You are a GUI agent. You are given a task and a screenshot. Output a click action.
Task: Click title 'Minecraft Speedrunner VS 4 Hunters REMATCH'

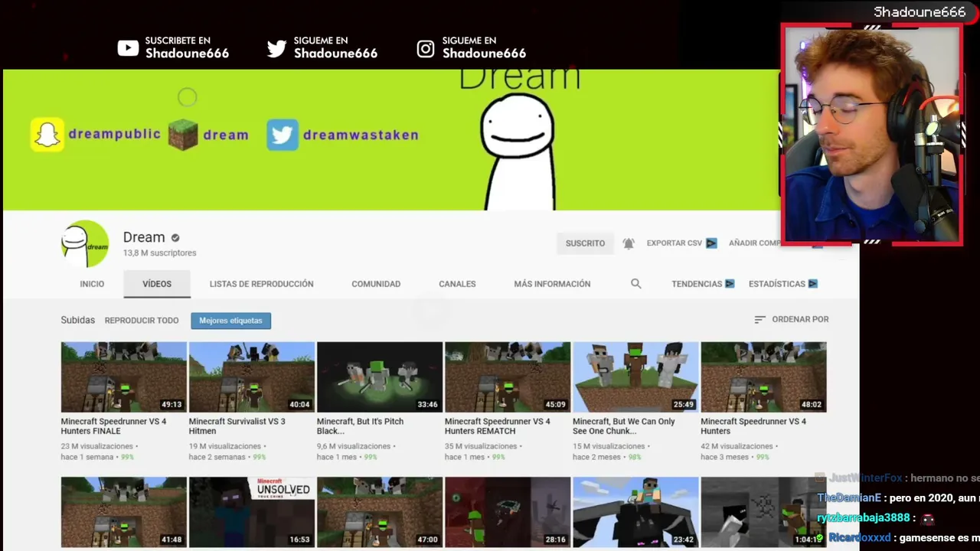(x=498, y=426)
